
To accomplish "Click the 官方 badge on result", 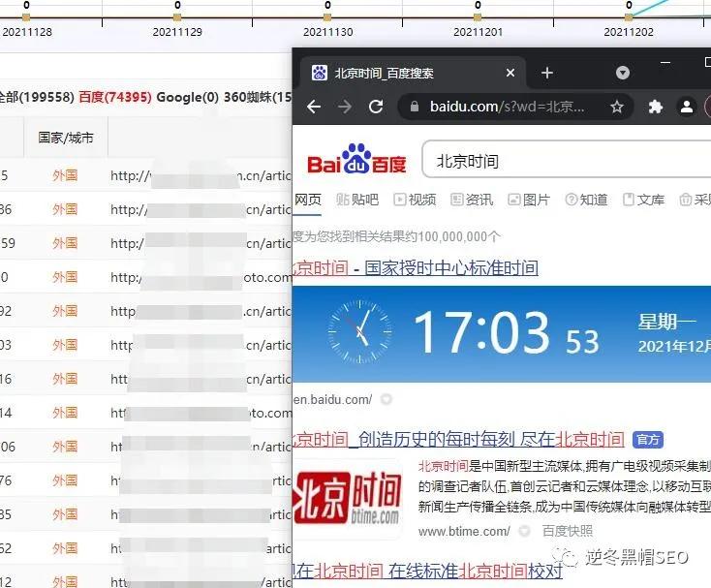I will pyautogui.click(x=647, y=439).
